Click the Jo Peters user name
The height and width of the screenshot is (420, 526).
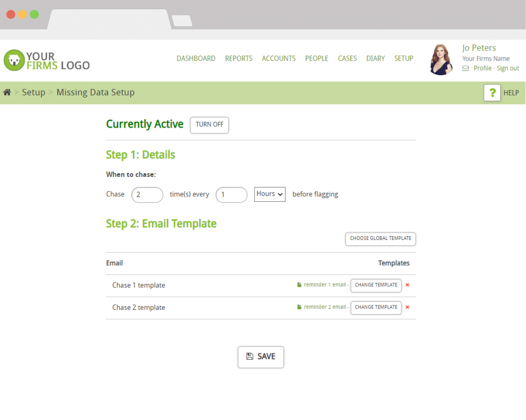[x=479, y=48]
